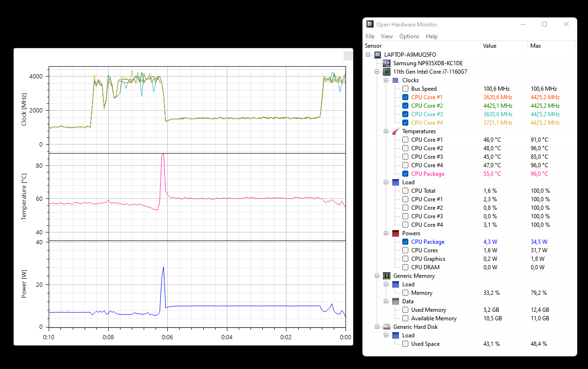The image size is (588, 369).
Task: Click the Value column header
Action: click(504, 46)
